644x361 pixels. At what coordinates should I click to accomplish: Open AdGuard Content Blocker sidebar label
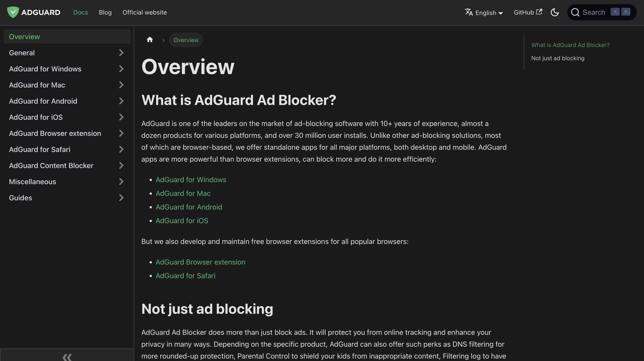pyautogui.click(x=51, y=165)
